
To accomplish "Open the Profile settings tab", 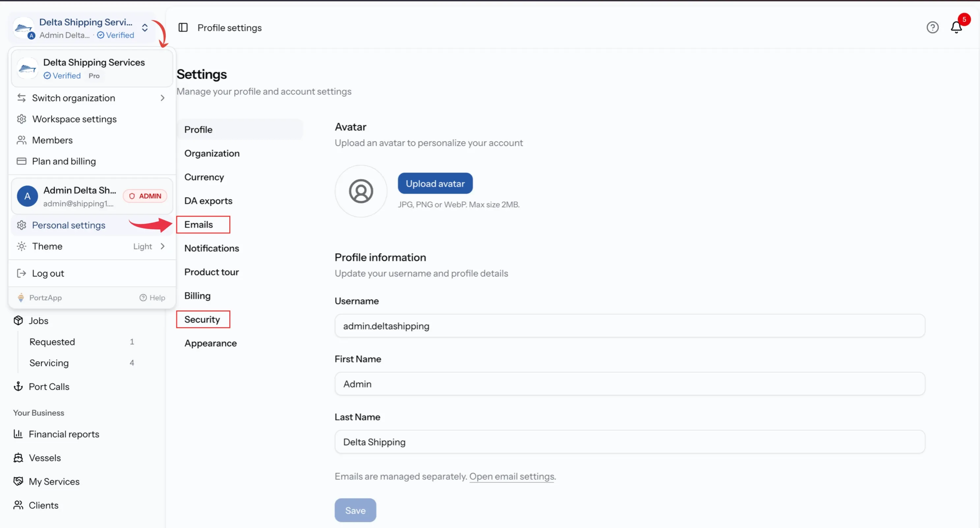I will [x=240, y=129].
